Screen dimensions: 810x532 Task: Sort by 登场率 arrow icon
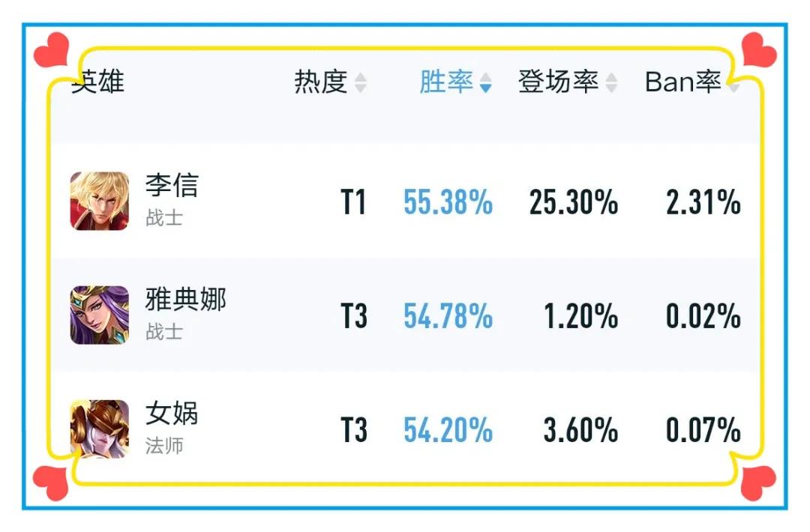611,82
